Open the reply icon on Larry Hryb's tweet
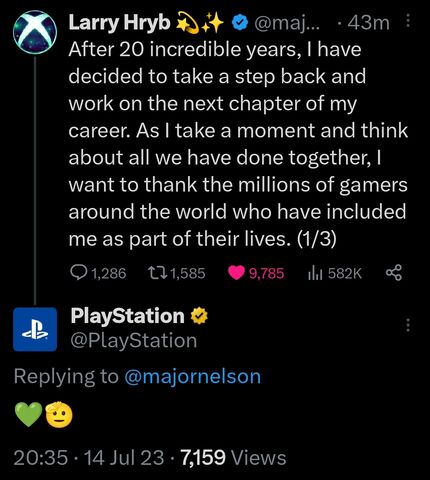The width and height of the screenshot is (430, 480). (78, 273)
